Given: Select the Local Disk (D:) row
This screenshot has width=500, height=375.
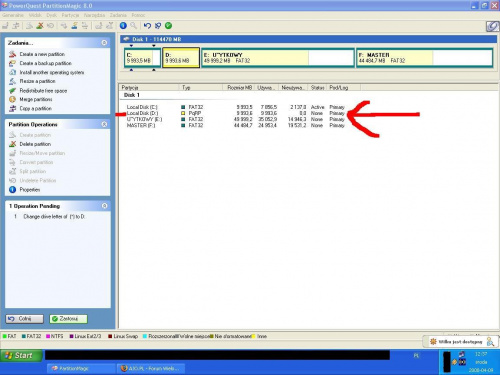Looking at the screenshot, I should click(x=235, y=113).
